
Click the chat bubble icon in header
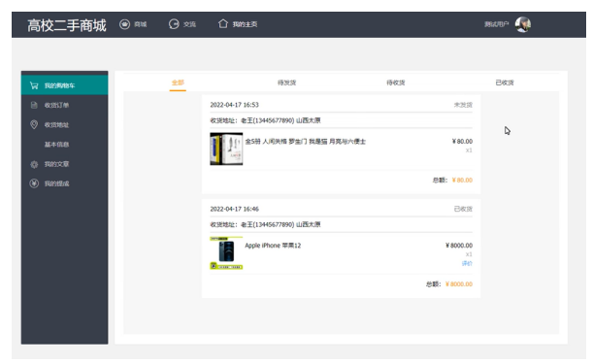174,24
